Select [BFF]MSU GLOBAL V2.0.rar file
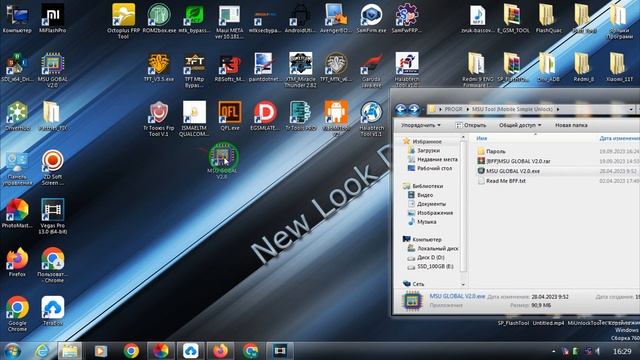 tap(514, 161)
